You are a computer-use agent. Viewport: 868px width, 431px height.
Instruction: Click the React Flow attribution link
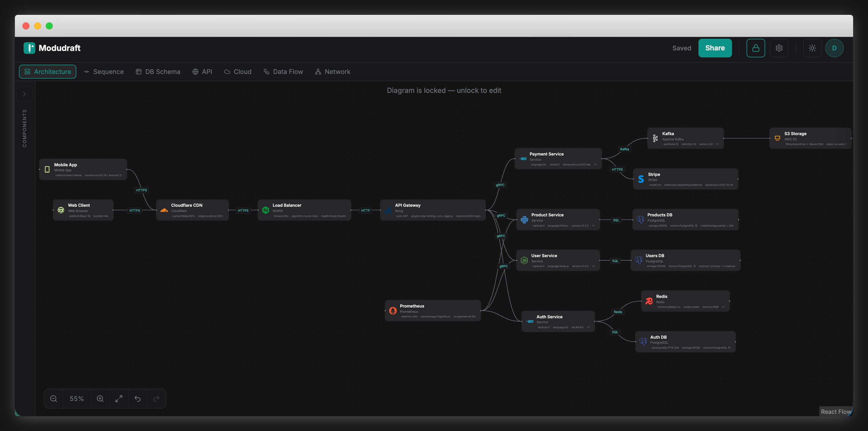pos(836,411)
